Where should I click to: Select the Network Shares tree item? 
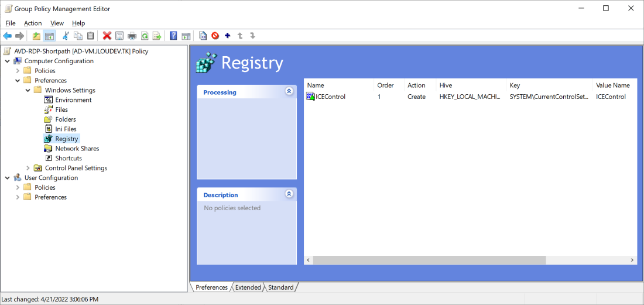pos(77,149)
